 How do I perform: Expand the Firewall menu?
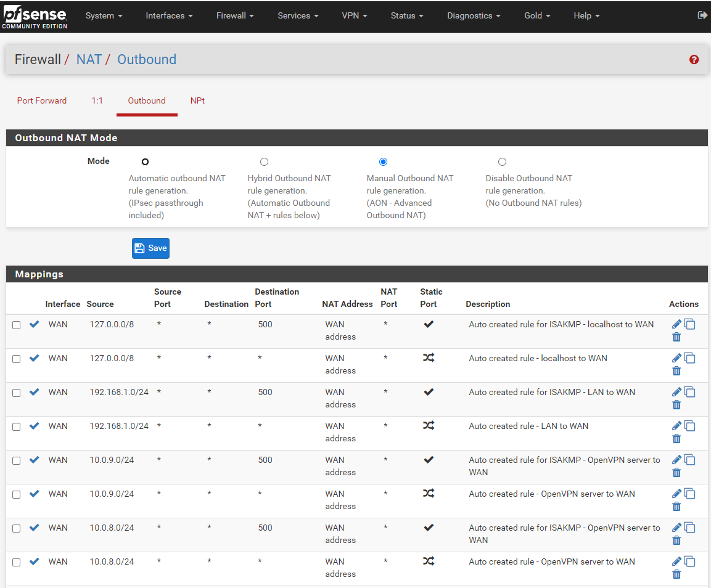coord(235,15)
